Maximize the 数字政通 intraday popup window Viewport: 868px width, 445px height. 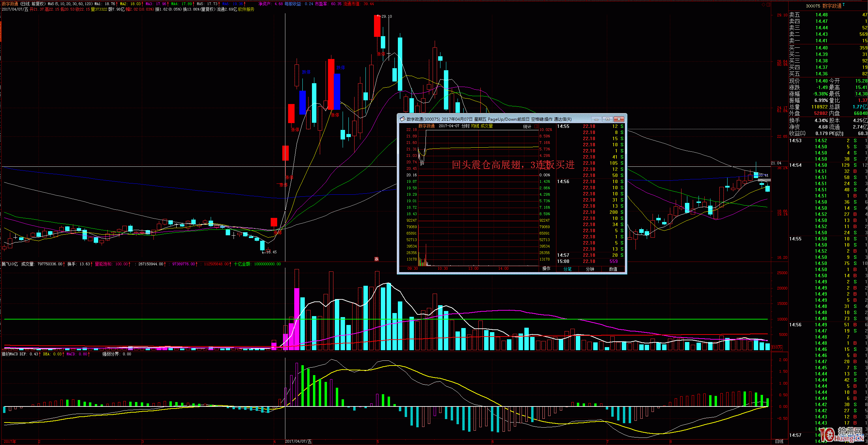[x=608, y=119]
